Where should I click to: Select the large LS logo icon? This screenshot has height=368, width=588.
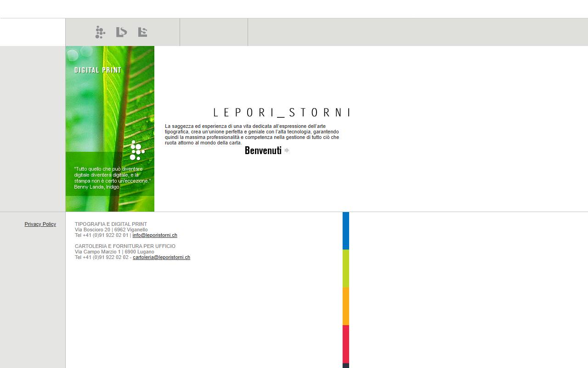[x=121, y=32]
